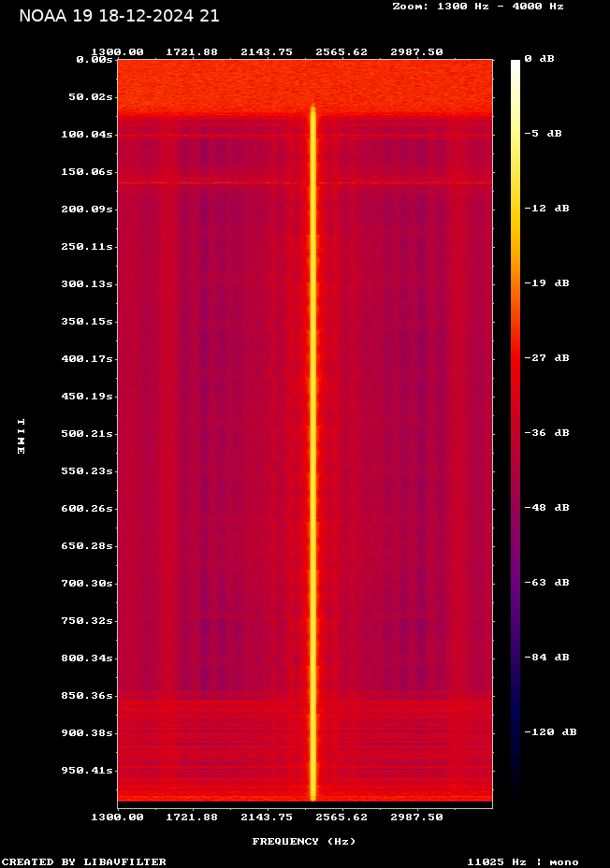Image resolution: width=610 pixels, height=868 pixels.
Task: Click the Zoom 1300 Hz - 4000 Hz label
Action: pos(477,6)
